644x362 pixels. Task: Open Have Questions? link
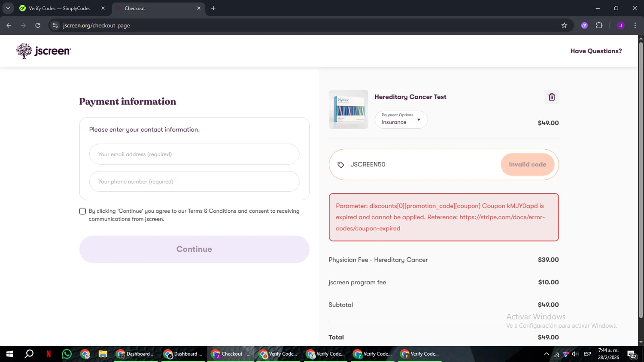596,51
